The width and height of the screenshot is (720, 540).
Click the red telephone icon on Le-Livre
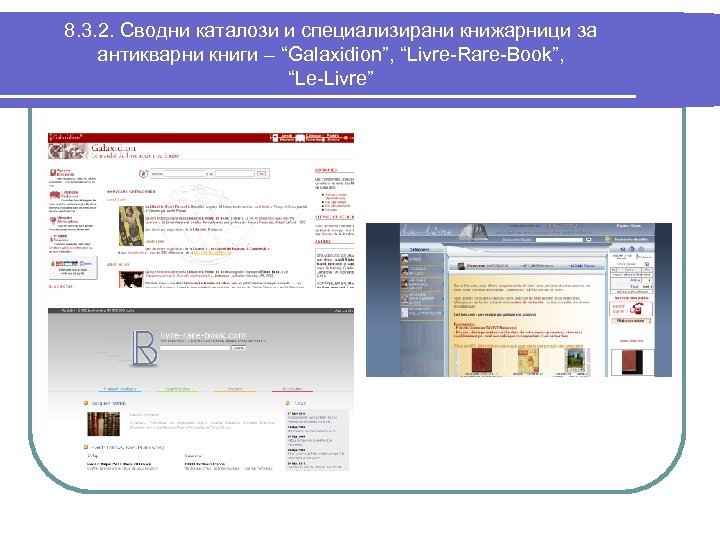coord(638,308)
